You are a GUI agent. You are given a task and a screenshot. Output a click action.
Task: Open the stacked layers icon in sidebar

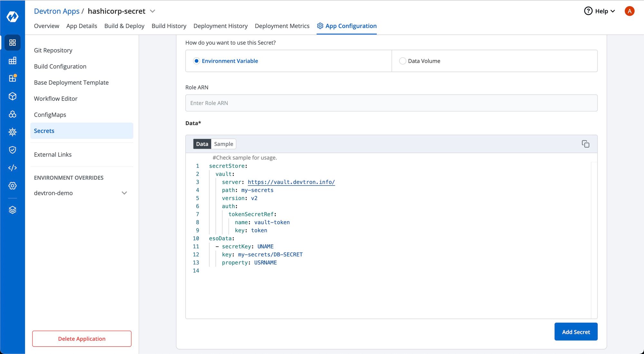(13, 210)
